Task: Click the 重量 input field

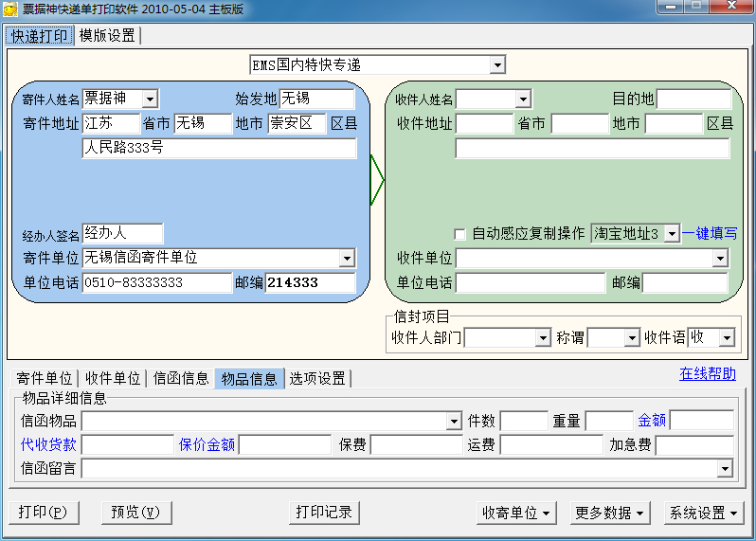Action: [609, 421]
